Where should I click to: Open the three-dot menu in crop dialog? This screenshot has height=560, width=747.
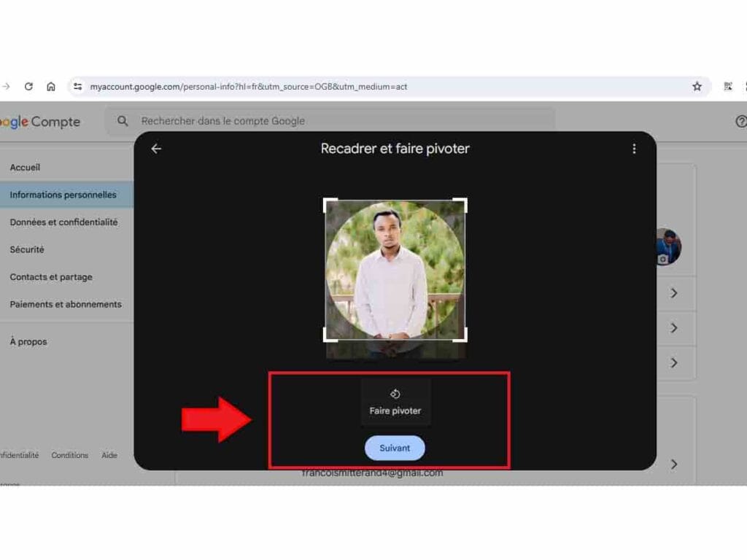click(633, 148)
